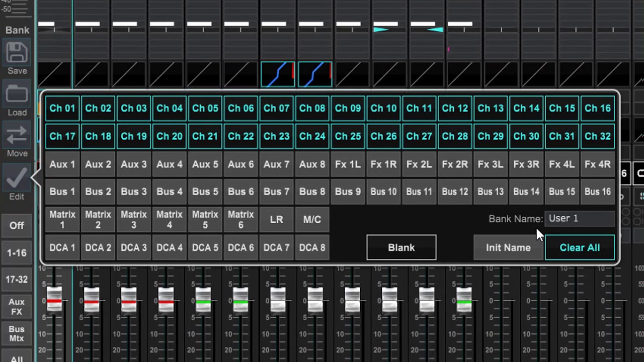Click the Bank Save floppy disk icon
The image size is (644, 362).
17,53
